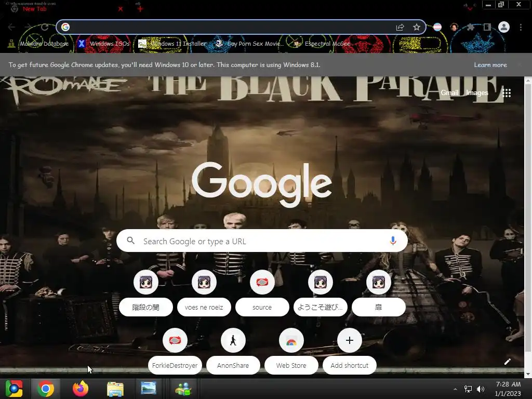Select the New Tab tab title
The image size is (532, 399).
click(x=35, y=9)
